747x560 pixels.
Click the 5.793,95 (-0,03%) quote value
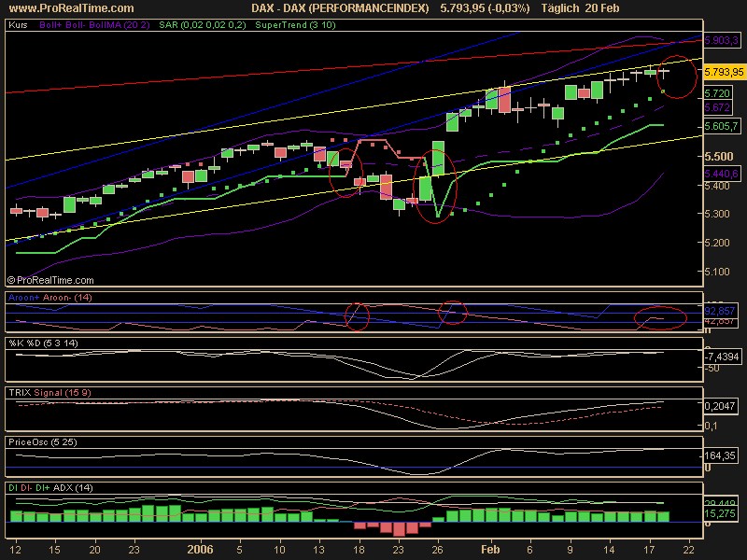pos(485,8)
